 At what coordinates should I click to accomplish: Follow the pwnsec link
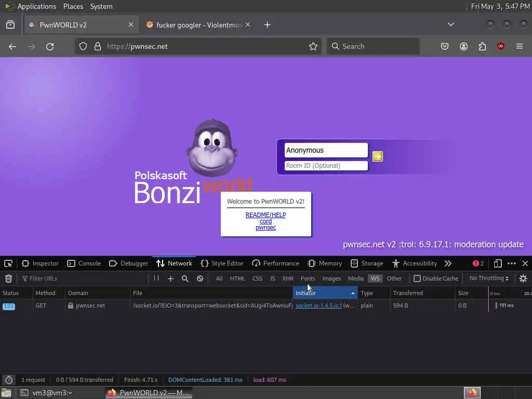(265, 228)
